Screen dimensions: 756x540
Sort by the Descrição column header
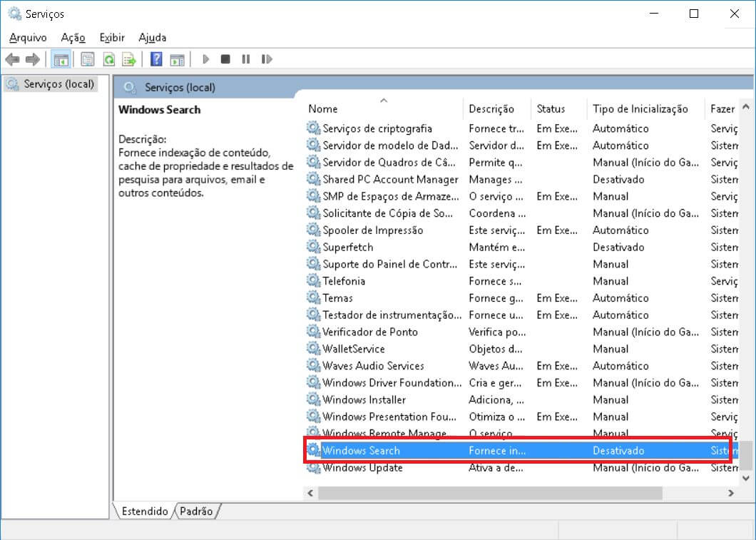[497, 109]
